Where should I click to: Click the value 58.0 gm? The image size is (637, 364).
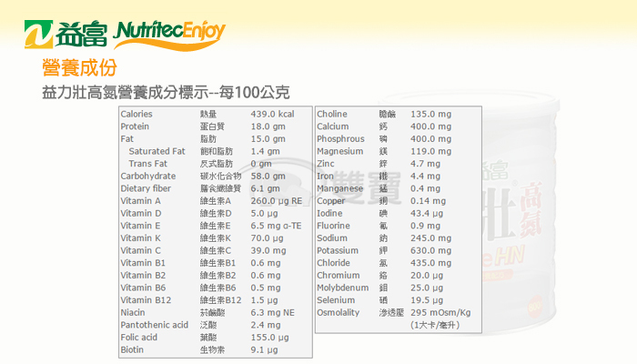click(x=268, y=177)
